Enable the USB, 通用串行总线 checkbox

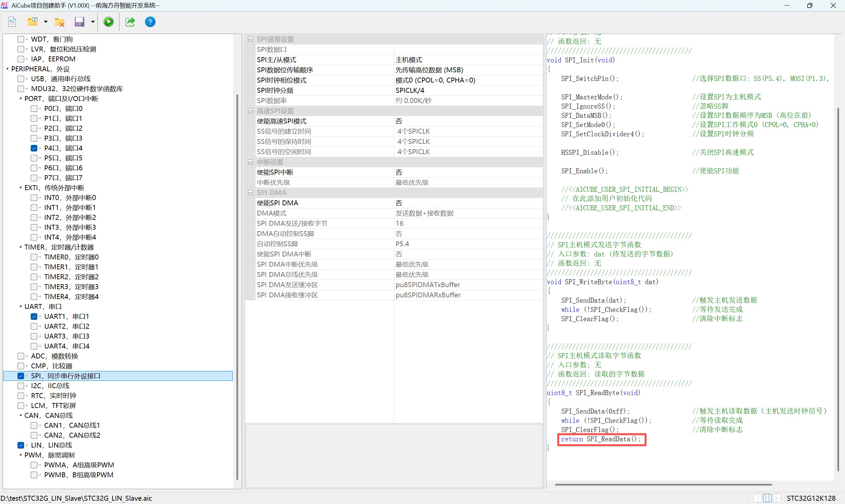tap(21, 79)
